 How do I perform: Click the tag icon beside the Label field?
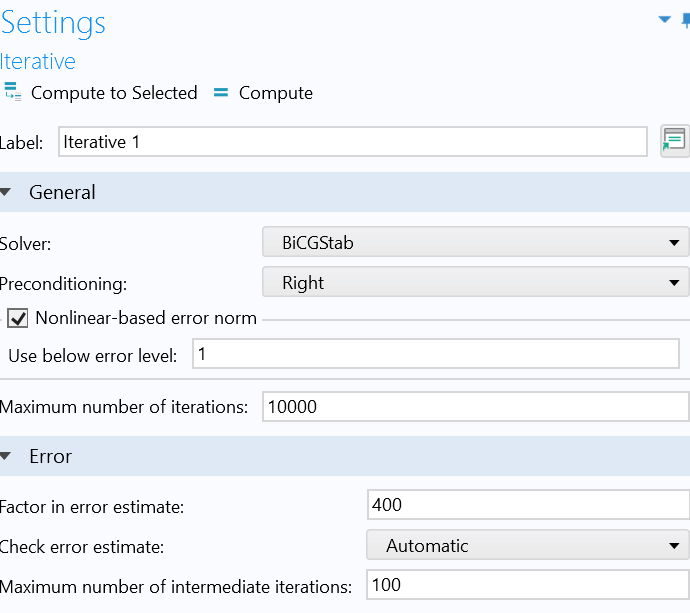674,141
